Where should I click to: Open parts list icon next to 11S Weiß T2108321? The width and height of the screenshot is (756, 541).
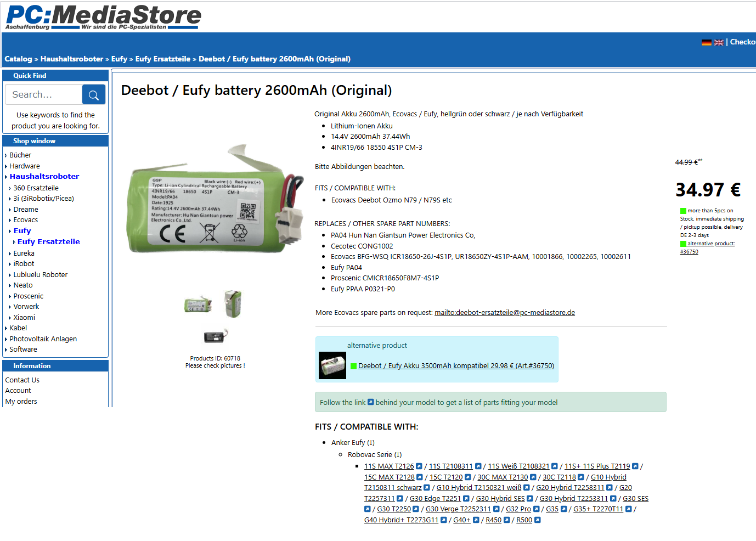(555, 466)
